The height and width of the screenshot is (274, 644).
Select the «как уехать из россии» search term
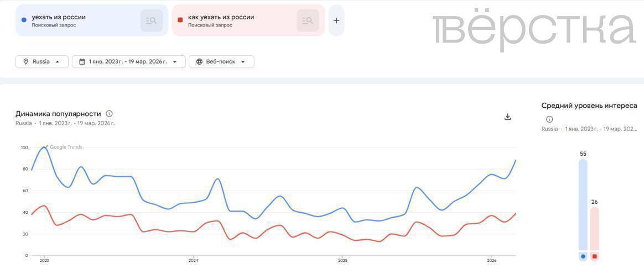(221, 17)
